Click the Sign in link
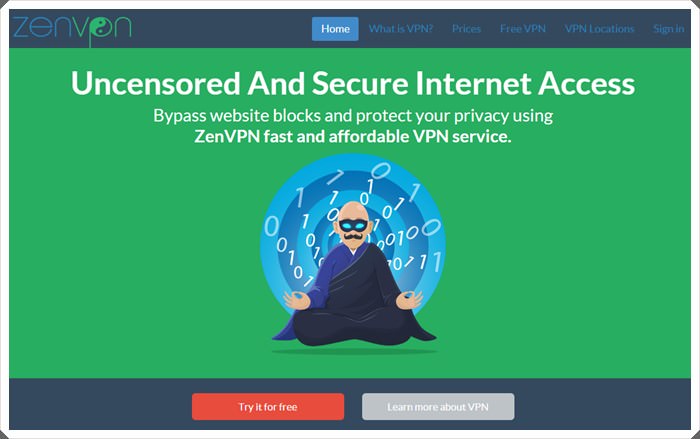This screenshot has height=439, width=700. 668,29
